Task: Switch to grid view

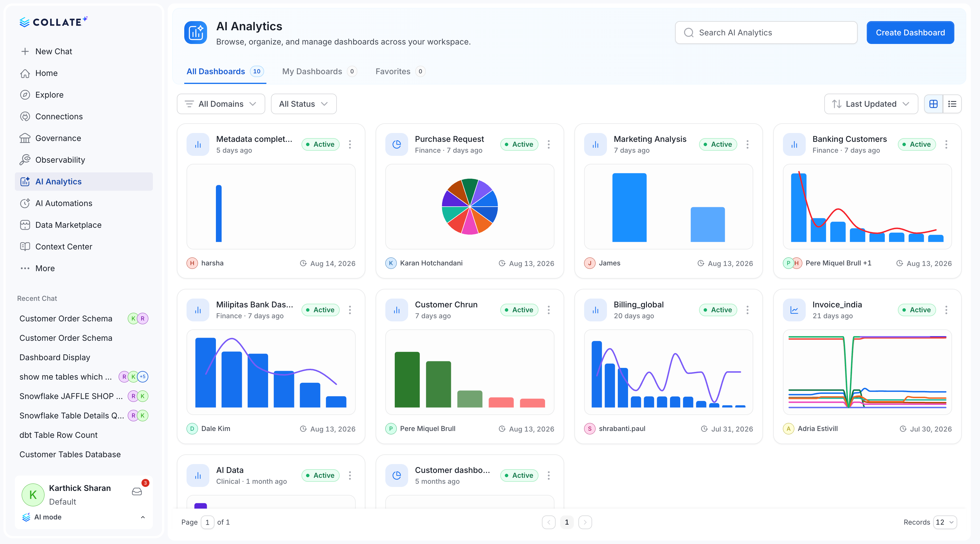Action: click(934, 104)
